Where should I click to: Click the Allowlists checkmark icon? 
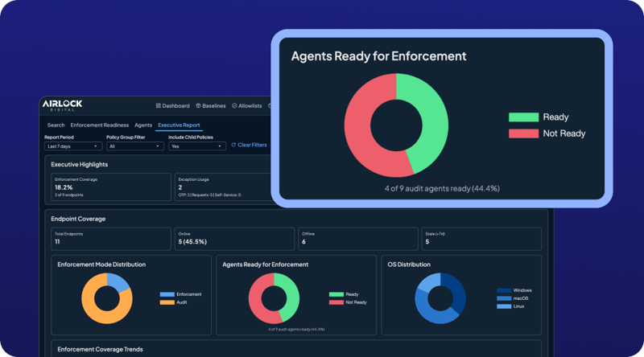(x=234, y=105)
